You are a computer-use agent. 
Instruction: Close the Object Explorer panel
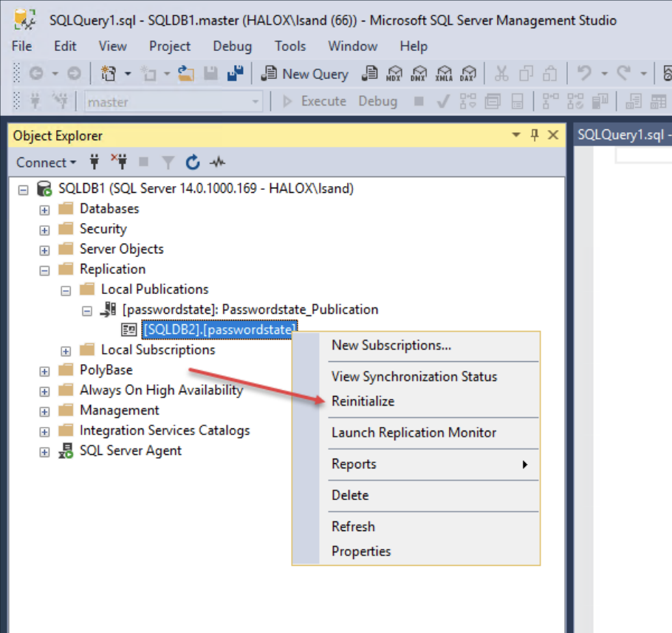[x=553, y=135]
